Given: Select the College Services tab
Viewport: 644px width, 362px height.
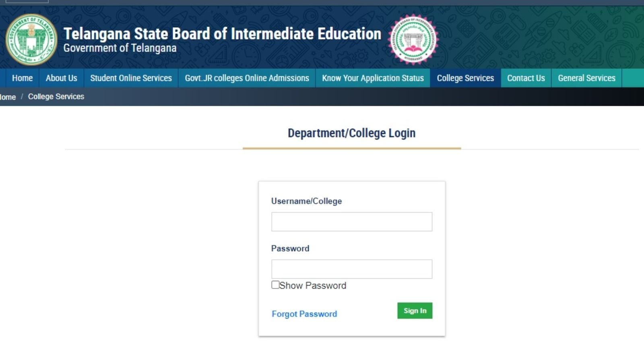Looking at the screenshot, I should [465, 78].
